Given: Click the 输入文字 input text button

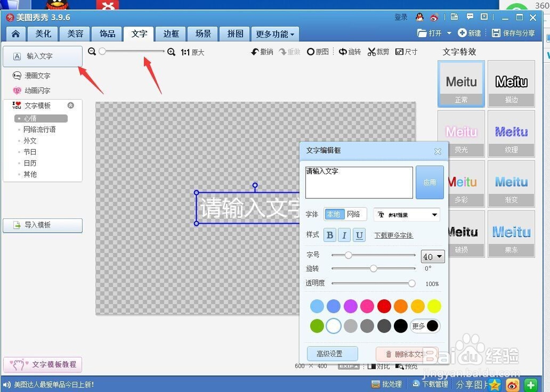Looking at the screenshot, I should coord(43,56).
